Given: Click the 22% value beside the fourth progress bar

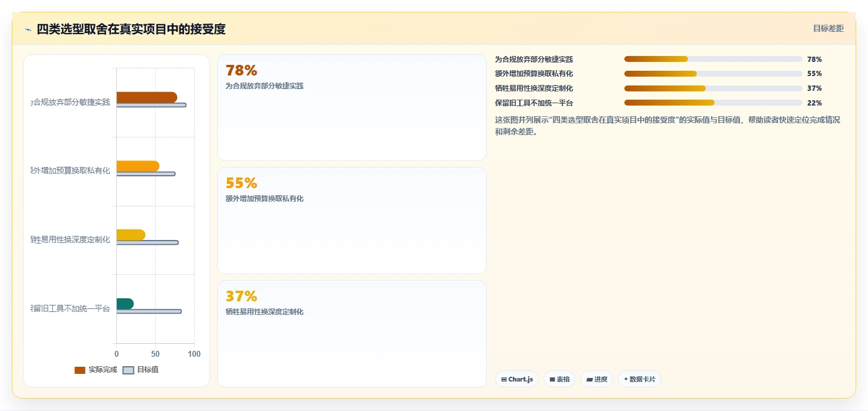Looking at the screenshot, I should (x=814, y=103).
